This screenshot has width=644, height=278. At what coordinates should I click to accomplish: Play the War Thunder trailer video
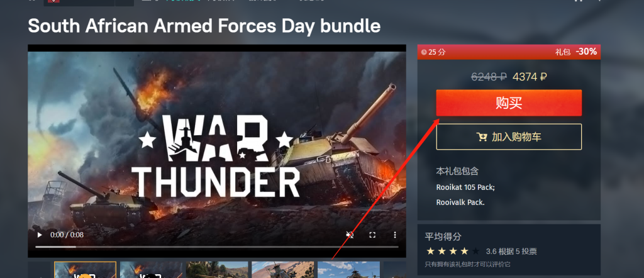(40, 235)
